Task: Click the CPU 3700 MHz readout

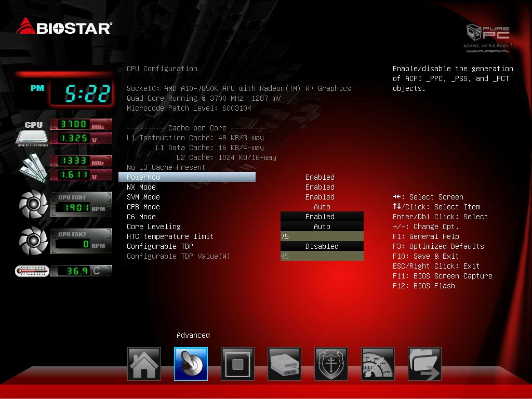Action: (82, 125)
